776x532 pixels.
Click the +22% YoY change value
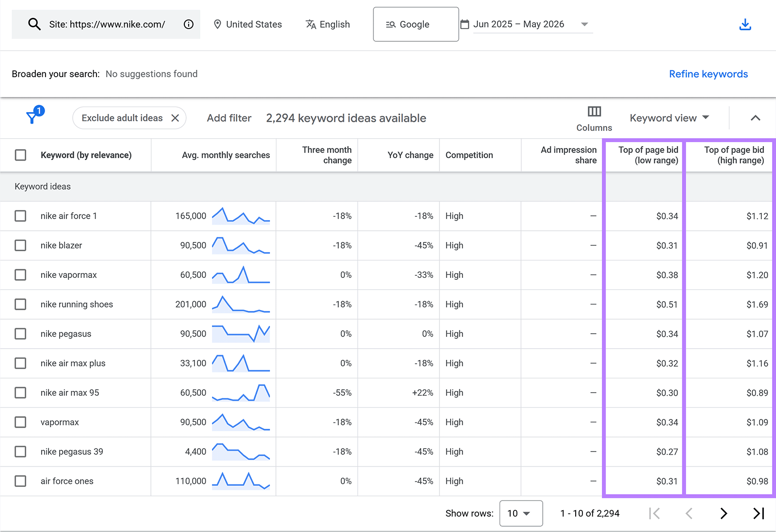tap(422, 393)
